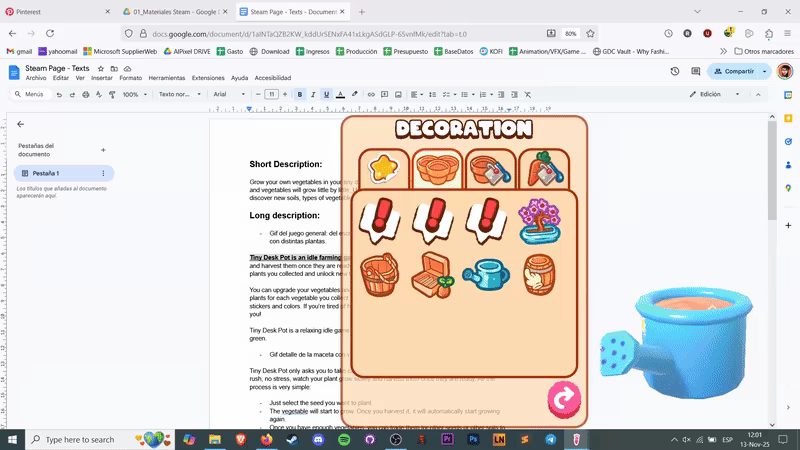Select the wooden barrel pot item

[x=539, y=275]
